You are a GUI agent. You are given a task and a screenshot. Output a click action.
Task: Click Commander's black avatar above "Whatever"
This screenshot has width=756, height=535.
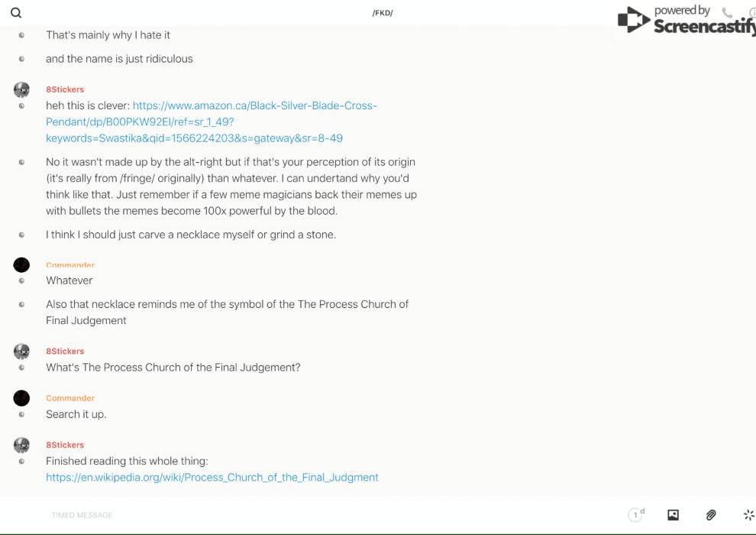coord(21,264)
